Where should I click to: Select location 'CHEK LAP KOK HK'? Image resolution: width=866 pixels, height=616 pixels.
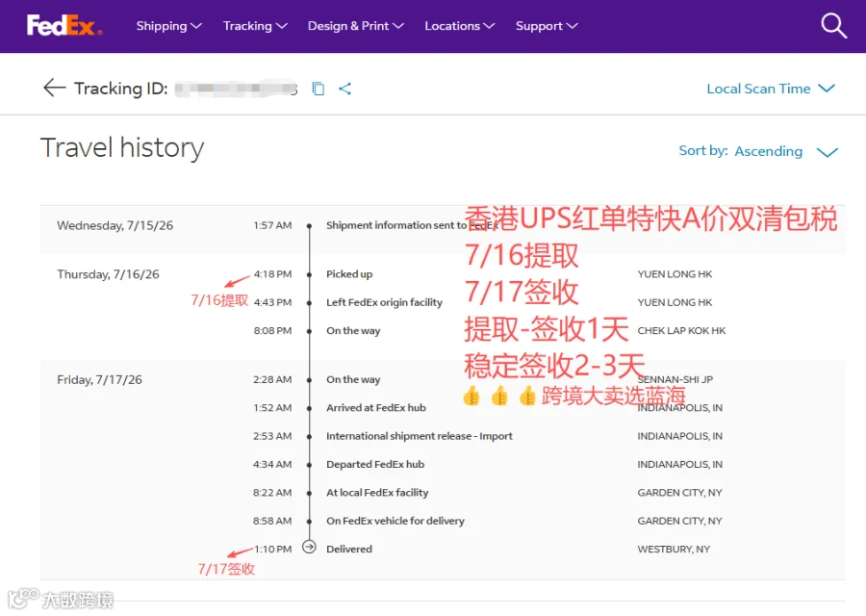[x=681, y=330]
